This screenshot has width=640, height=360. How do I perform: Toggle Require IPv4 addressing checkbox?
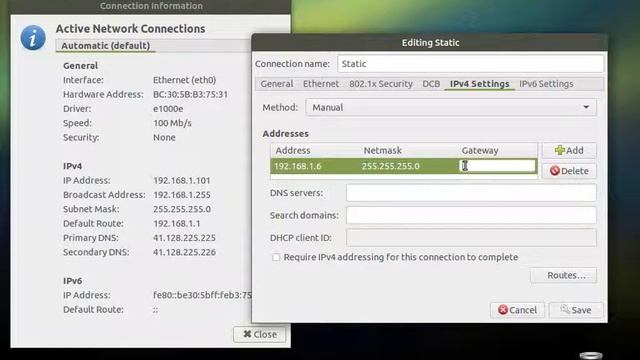276,257
